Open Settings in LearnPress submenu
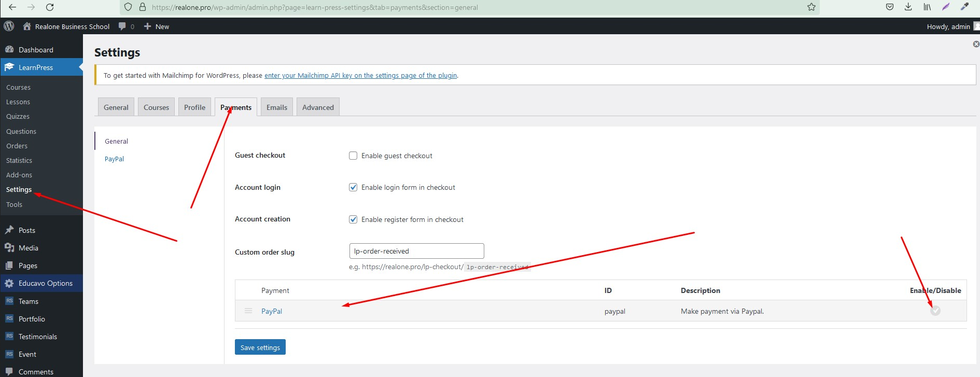The image size is (980, 377). 19,190
